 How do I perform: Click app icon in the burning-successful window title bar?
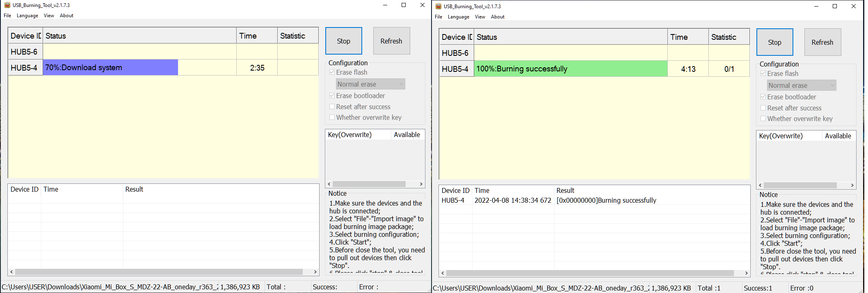[x=438, y=7]
